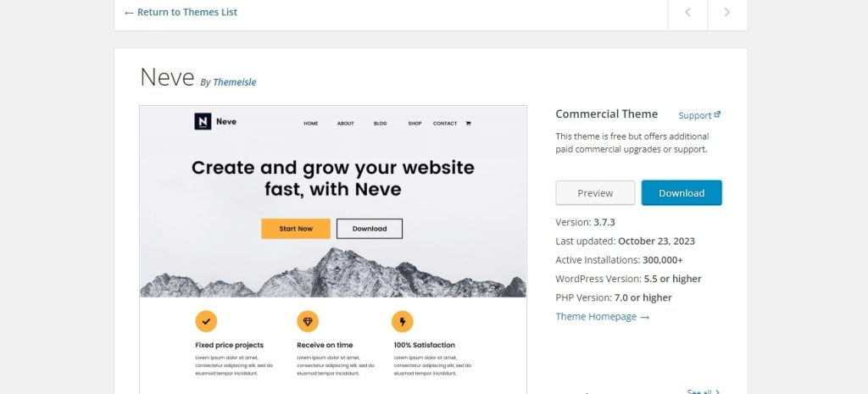
Task: Click the checkmark circle icon
Action: coord(206,321)
